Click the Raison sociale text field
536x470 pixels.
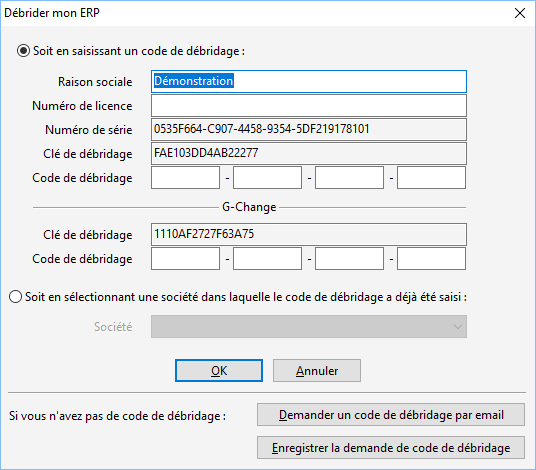[309, 81]
